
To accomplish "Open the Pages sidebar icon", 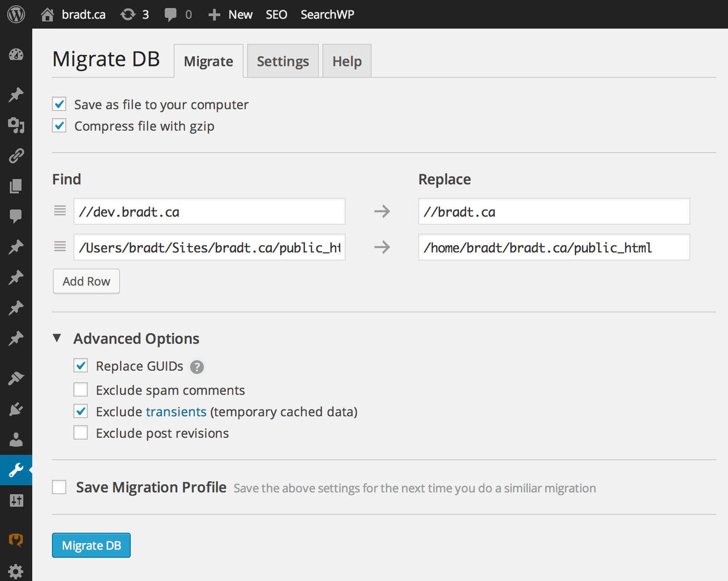I will pos(16,186).
